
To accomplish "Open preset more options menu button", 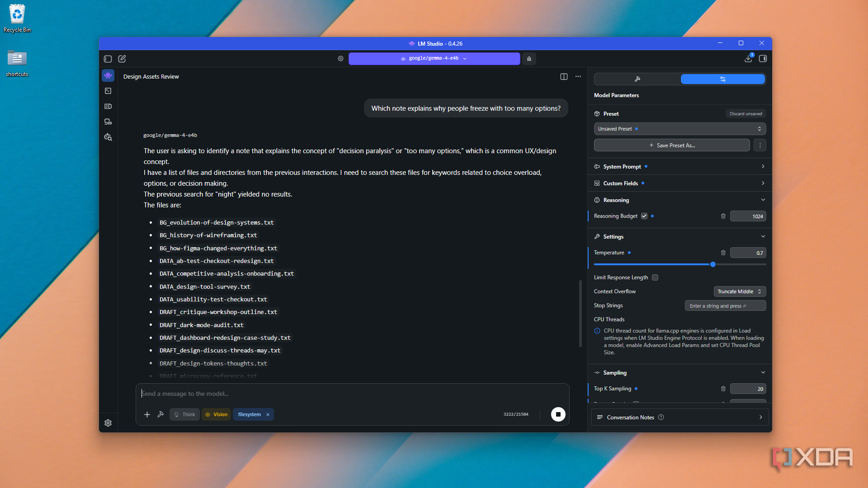I will click(760, 145).
